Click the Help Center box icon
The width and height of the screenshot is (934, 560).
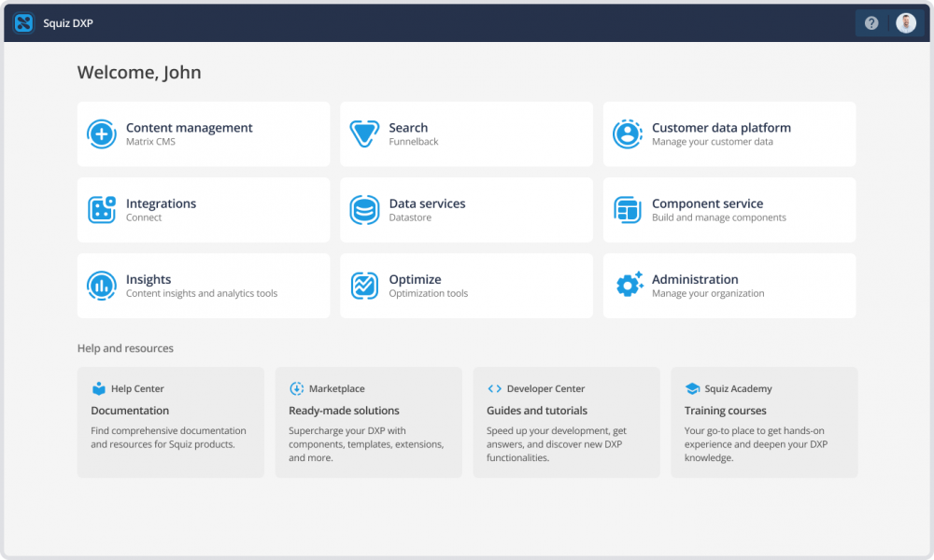coord(99,388)
